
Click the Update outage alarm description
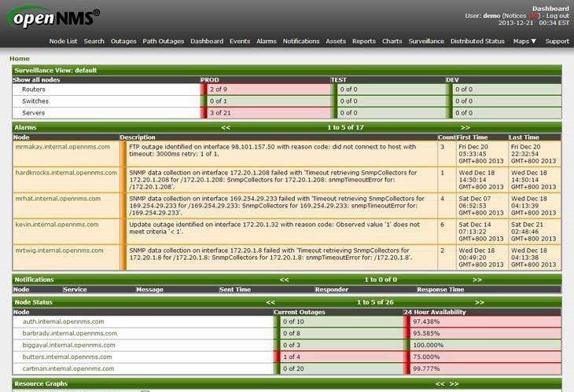click(274, 228)
